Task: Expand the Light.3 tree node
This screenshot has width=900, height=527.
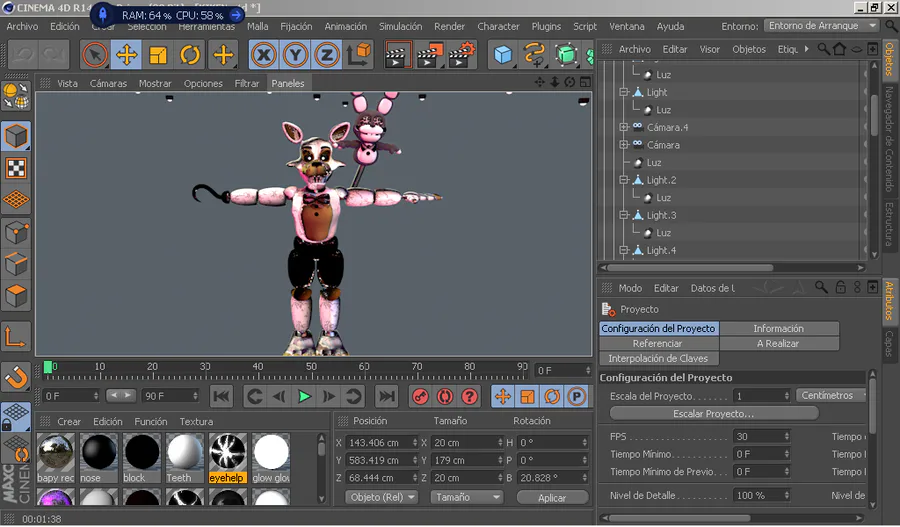Action: 624,215
